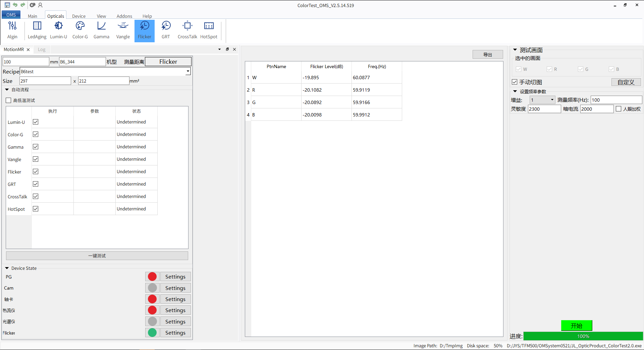Click the 100% progress bar

pos(583,336)
